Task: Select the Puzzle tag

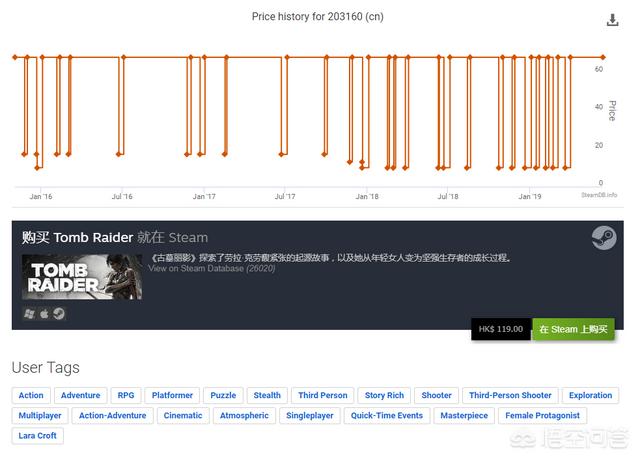Action: [x=223, y=396]
